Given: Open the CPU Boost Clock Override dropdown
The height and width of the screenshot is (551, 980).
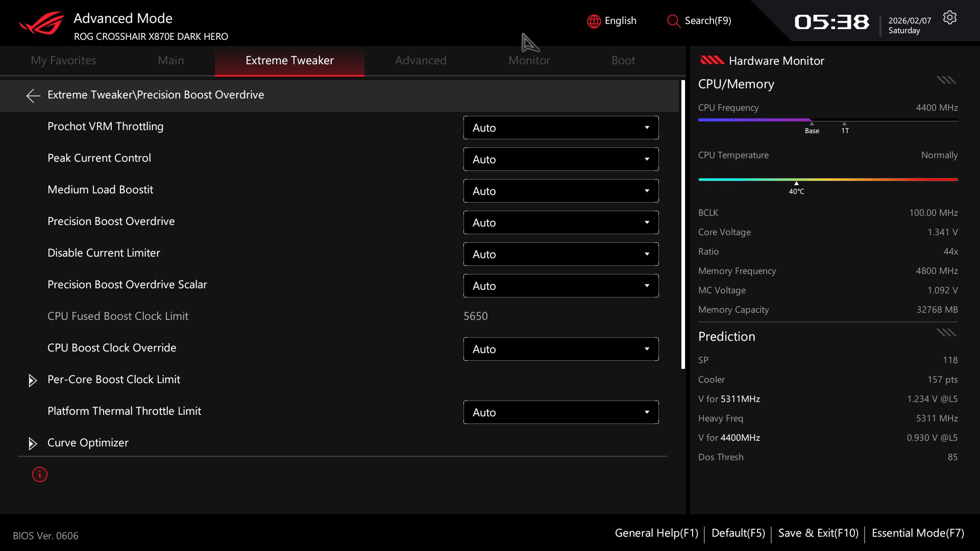Looking at the screenshot, I should [560, 349].
